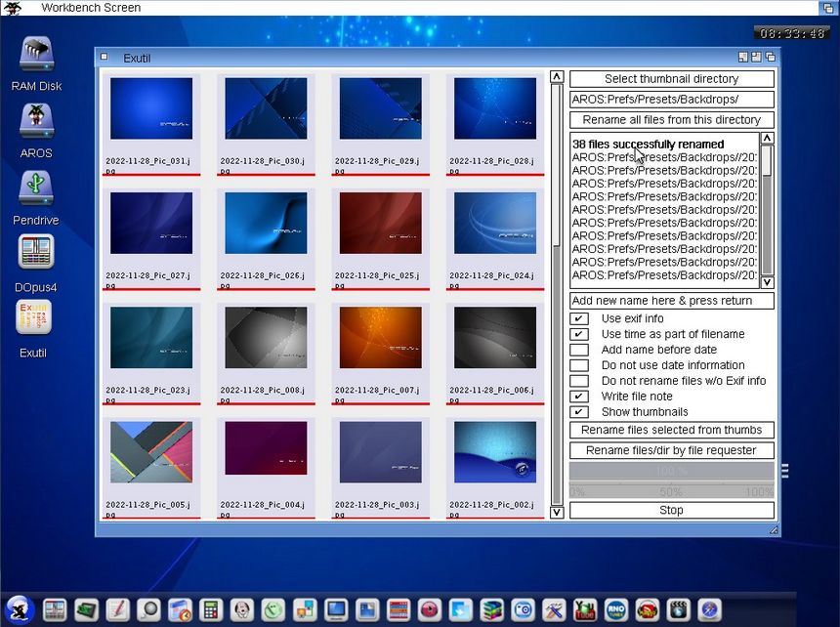
Task: Select thumbnail 2022-11-28_Pic_007.jpg
Action: (x=380, y=338)
